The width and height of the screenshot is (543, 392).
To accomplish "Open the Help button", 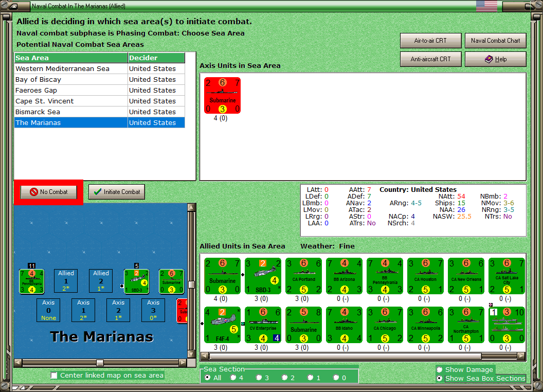I will pos(495,59).
